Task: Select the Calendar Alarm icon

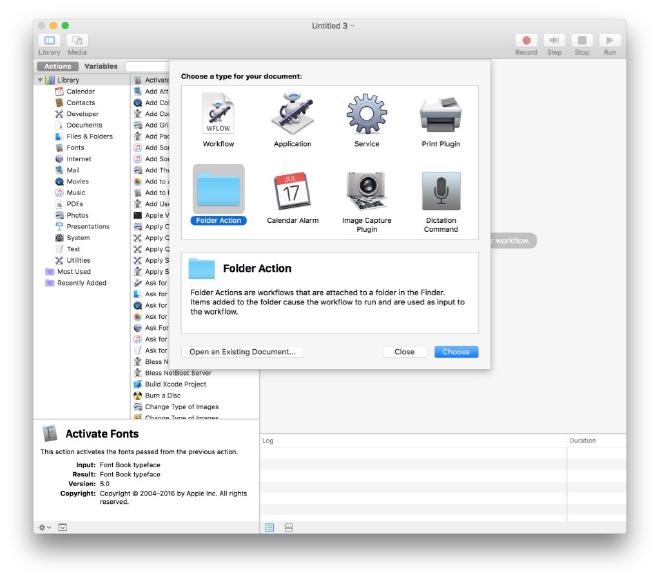Action: tap(292, 191)
